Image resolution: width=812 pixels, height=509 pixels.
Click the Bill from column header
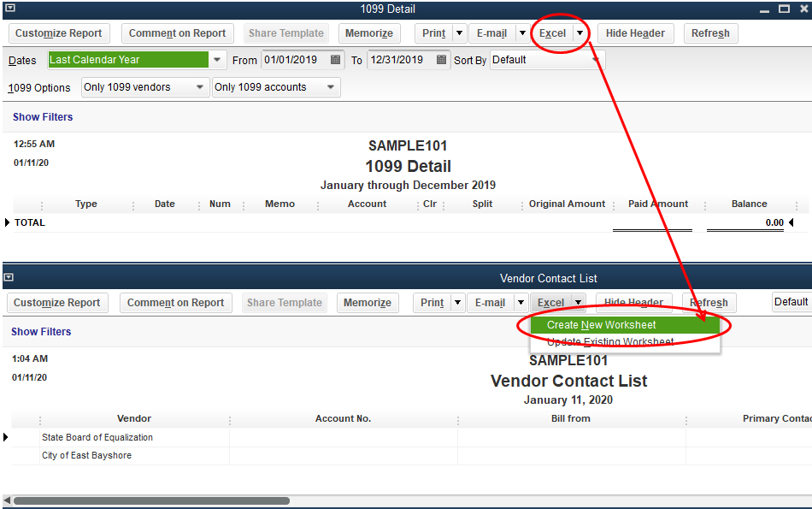click(571, 418)
